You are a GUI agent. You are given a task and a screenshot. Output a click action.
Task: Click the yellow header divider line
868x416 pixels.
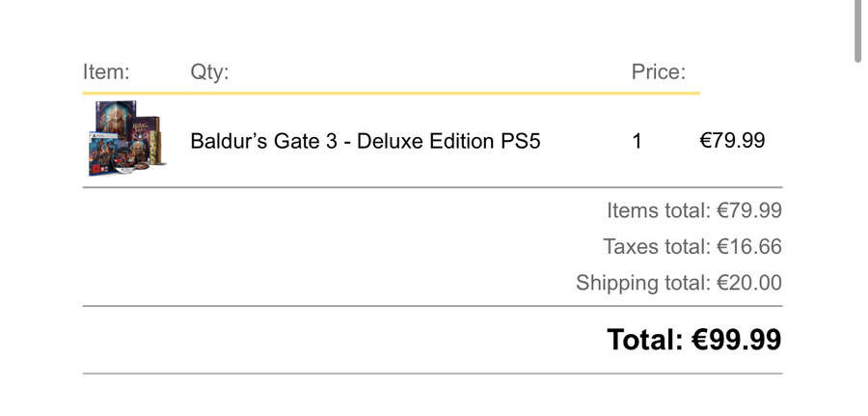[392, 93]
